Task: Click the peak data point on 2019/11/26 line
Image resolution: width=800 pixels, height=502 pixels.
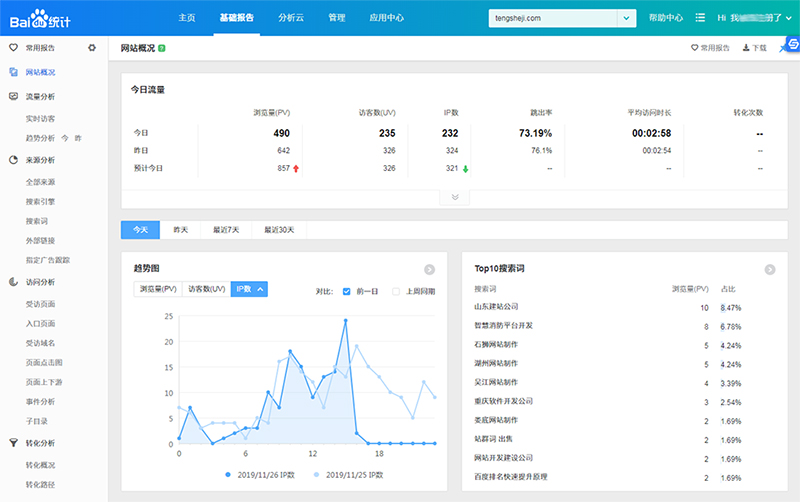Action: [345, 321]
